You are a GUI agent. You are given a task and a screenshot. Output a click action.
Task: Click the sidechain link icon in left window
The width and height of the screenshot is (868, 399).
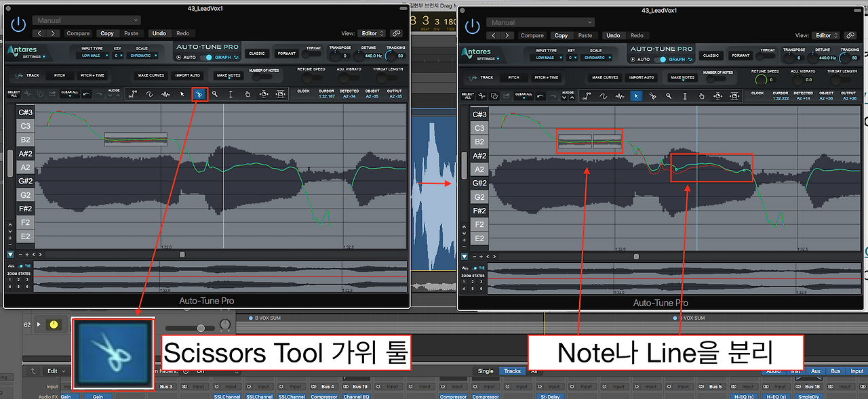click(x=396, y=33)
